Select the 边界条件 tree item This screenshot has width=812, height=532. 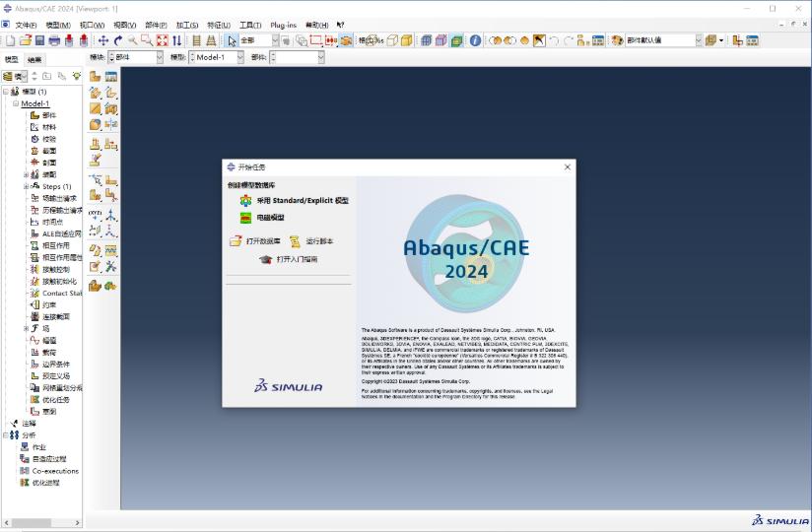coord(56,365)
